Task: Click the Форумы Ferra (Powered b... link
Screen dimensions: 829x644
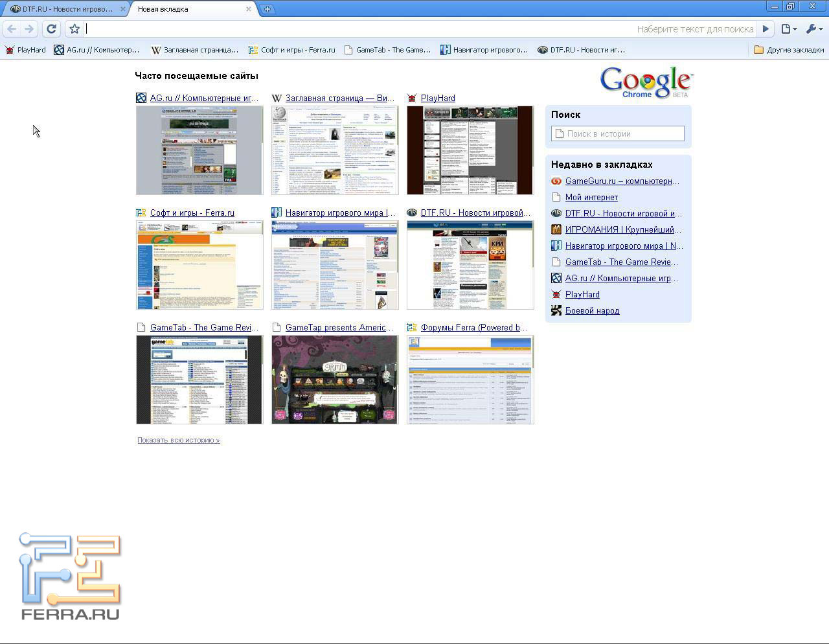Action: click(474, 327)
